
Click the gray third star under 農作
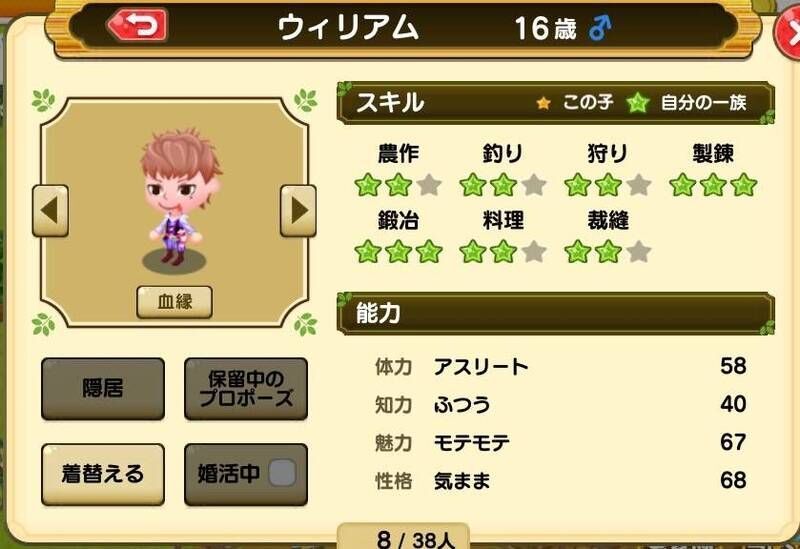pos(429,185)
